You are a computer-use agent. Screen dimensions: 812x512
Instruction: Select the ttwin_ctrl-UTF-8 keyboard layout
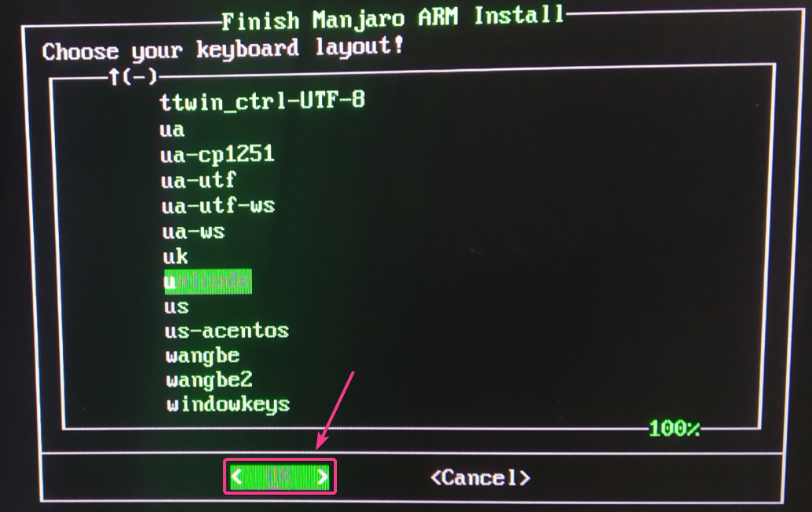(x=262, y=101)
